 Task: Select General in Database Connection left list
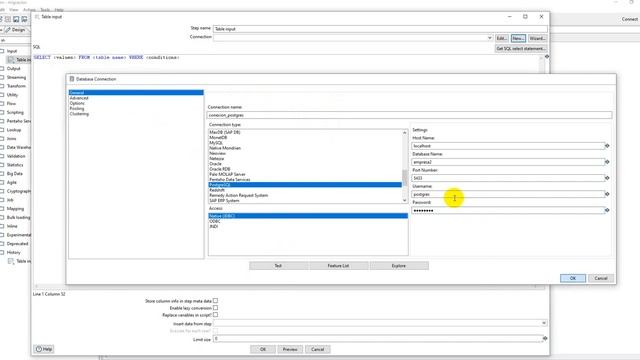click(136, 93)
